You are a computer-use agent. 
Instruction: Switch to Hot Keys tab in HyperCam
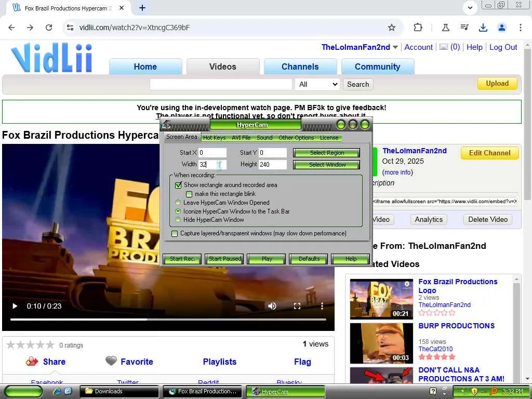[214, 138]
